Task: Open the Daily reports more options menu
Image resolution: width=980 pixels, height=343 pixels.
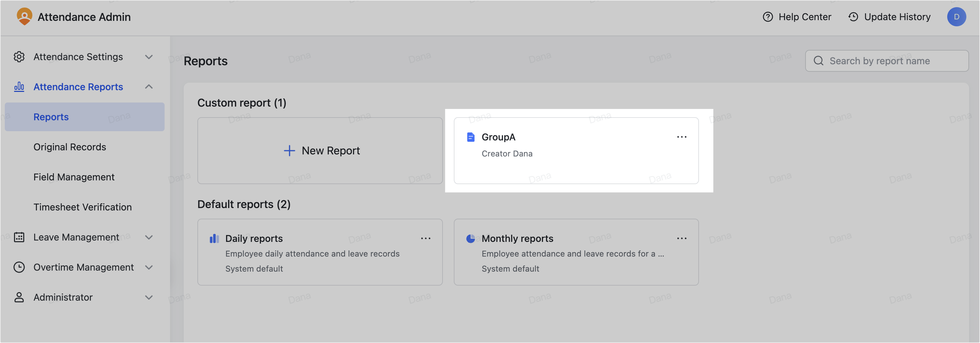Action: pyautogui.click(x=426, y=238)
